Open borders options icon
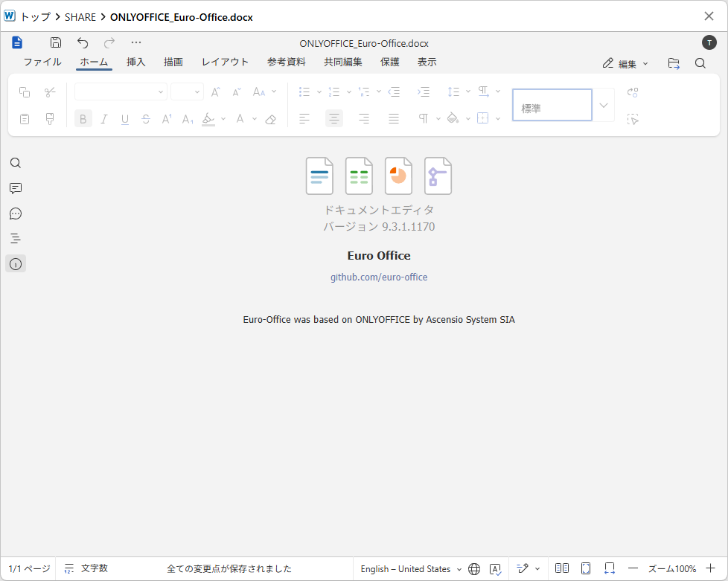Image resolution: width=728 pixels, height=581 pixels. point(483,119)
